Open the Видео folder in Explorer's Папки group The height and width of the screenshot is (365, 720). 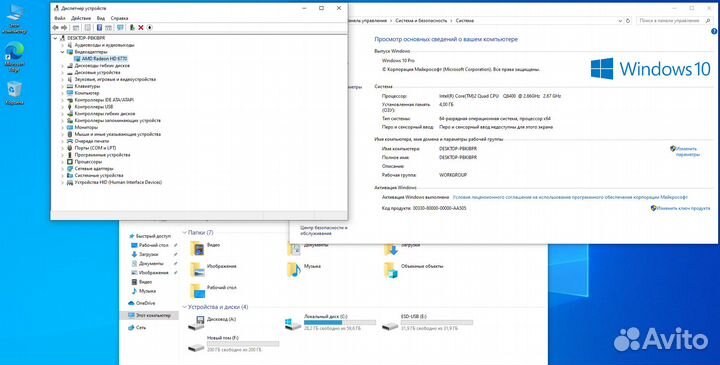click(205, 247)
